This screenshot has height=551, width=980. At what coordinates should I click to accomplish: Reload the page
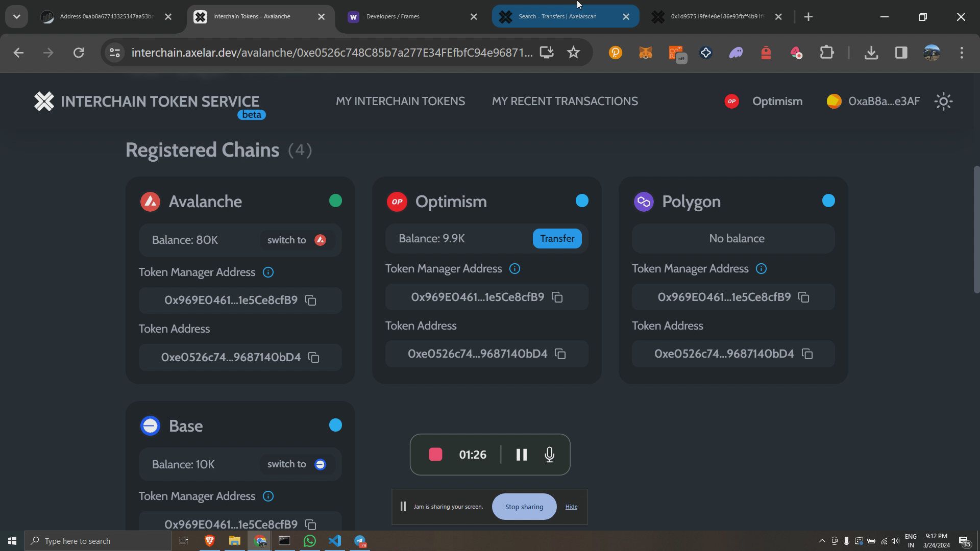(79, 53)
